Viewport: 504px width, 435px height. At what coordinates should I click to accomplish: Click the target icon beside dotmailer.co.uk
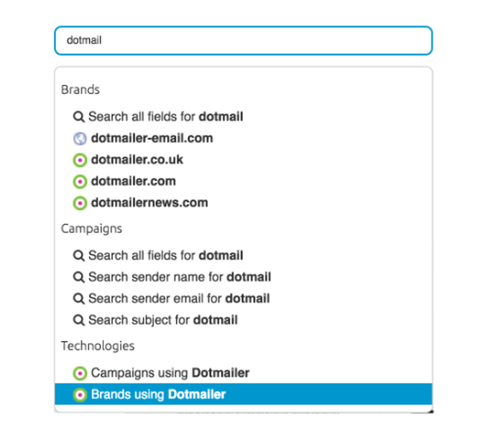pyautogui.click(x=80, y=160)
